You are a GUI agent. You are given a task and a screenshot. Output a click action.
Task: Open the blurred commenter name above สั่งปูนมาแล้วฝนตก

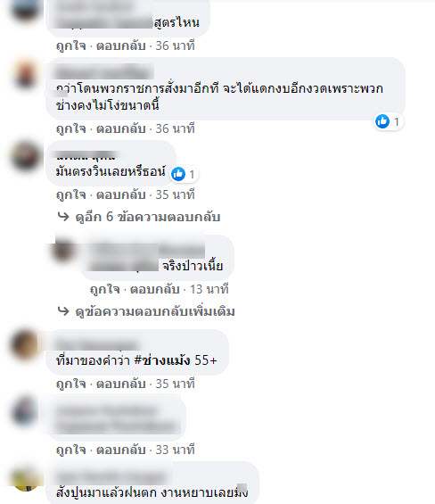pyautogui.click(x=111, y=477)
